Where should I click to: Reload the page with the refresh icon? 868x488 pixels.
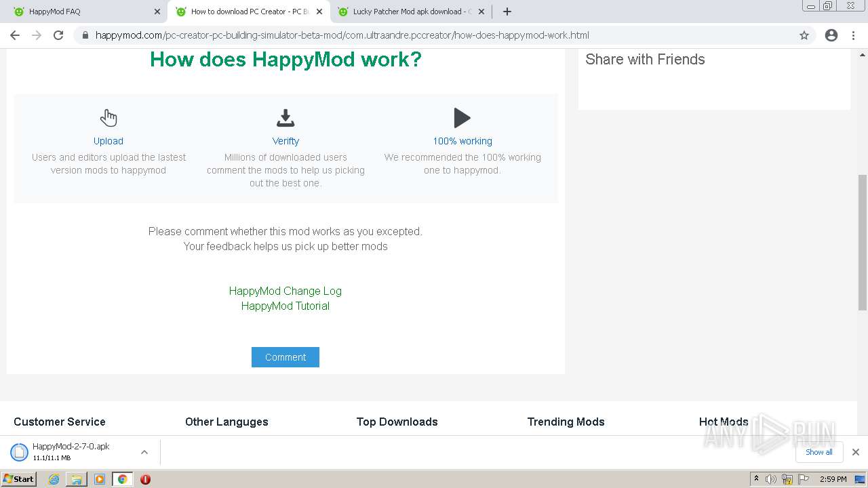point(58,35)
